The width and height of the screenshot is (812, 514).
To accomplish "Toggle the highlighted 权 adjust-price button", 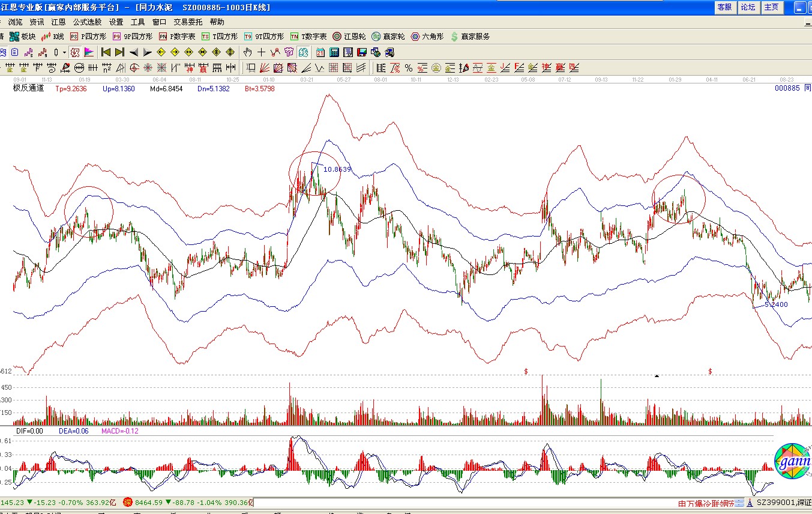I will click(74, 52).
